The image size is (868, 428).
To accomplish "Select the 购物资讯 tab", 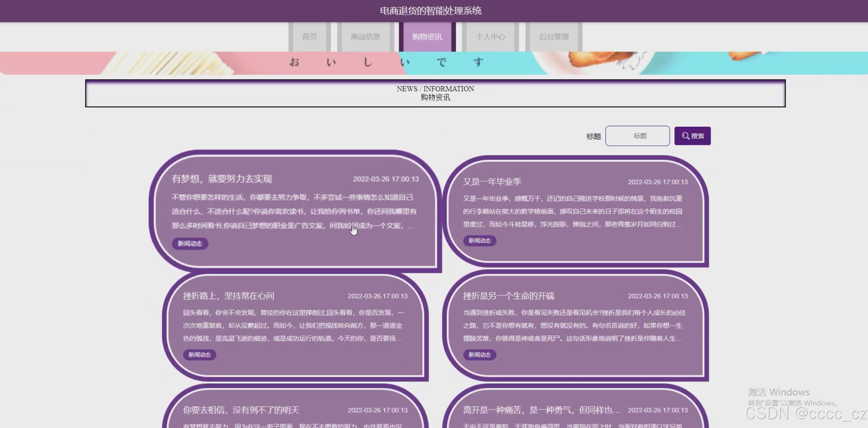I will 427,37.
